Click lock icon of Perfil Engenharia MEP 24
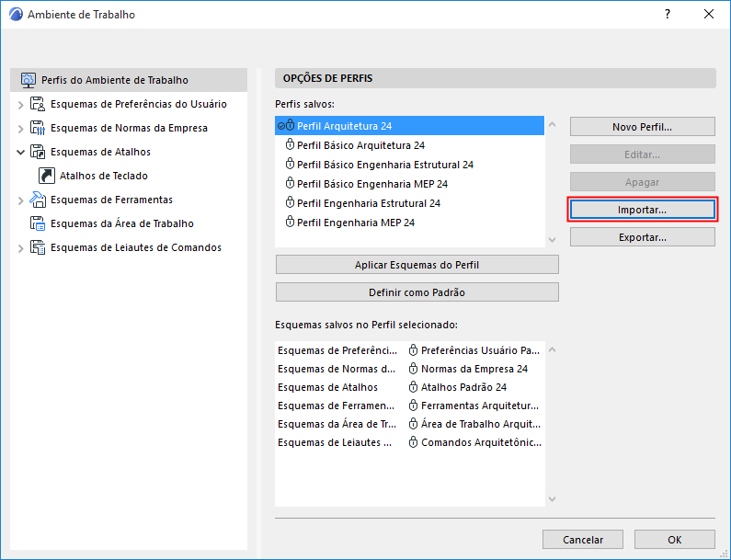The height and width of the screenshot is (560, 731). click(290, 223)
